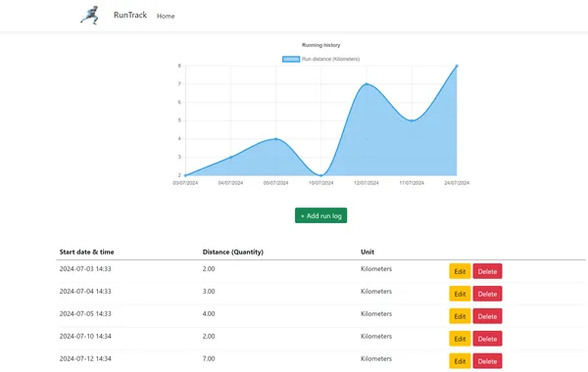Delete the 2024-07-05 run entry
The image size is (588, 372).
coord(487,316)
